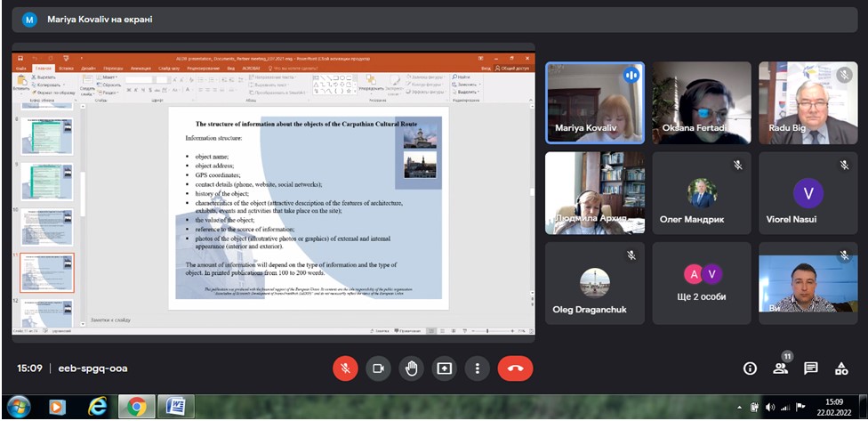Leave the call with the red button
The image size is (868, 421).
[x=515, y=368]
